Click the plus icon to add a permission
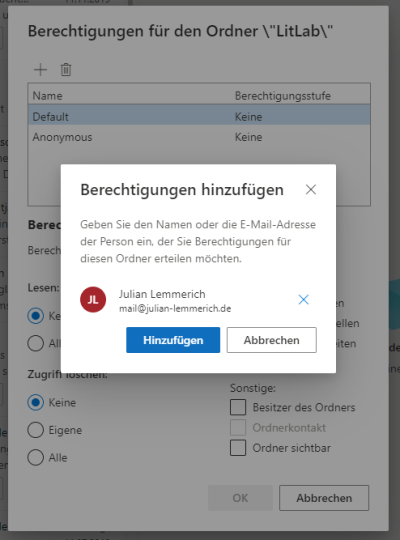400x540 pixels. [x=40, y=70]
